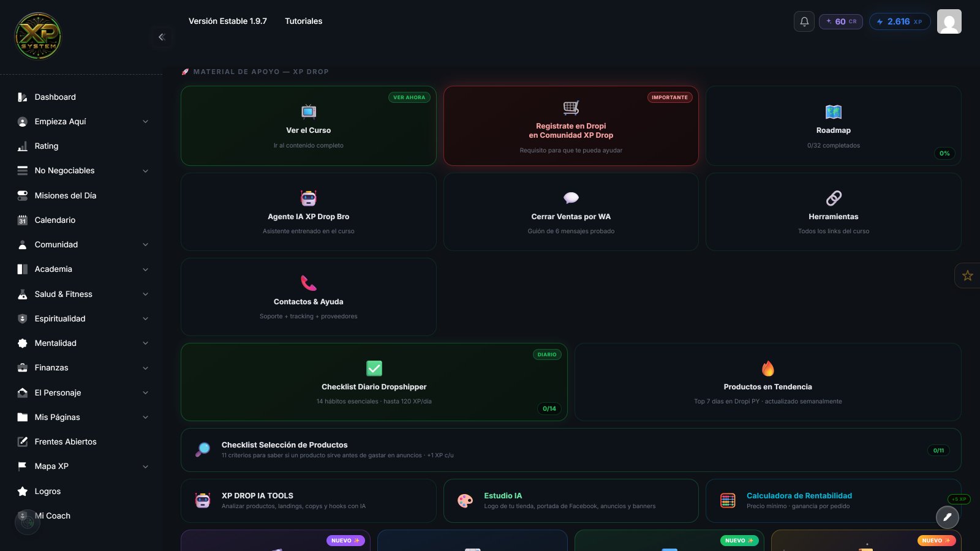Click the speech bubble icon for Cerrar Ventas

click(571, 198)
